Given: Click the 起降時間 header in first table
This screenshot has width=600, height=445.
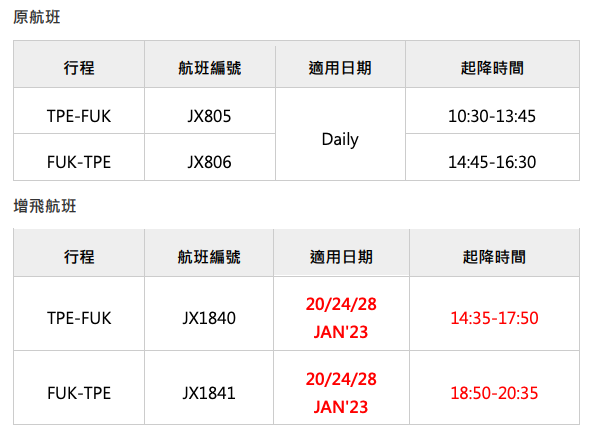Looking at the screenshot, I should [x=492, y=68].
